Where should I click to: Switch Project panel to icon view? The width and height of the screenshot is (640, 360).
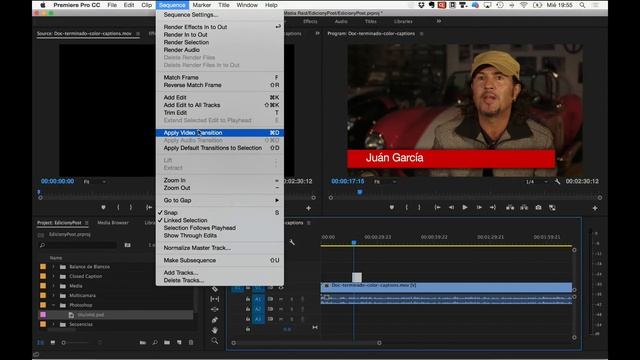click(53, 342)
